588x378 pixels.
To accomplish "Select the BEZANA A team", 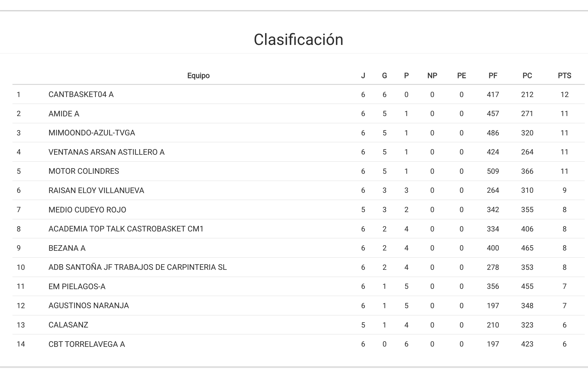I will 67,248.
